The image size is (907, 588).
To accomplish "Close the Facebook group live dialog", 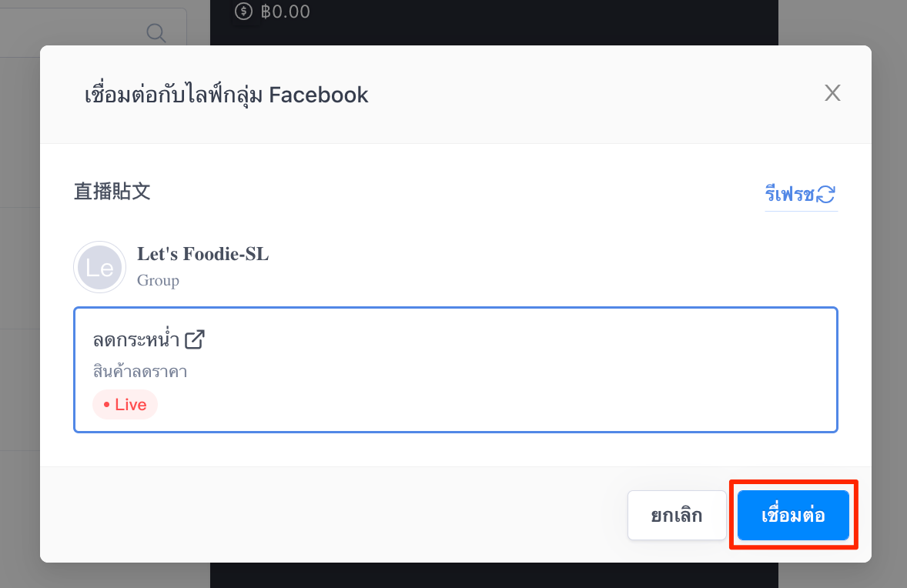I will (x=832, y=92).
